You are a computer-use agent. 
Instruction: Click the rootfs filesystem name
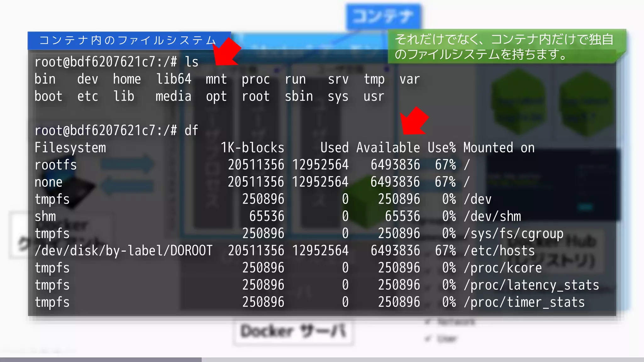click(56, 165)
